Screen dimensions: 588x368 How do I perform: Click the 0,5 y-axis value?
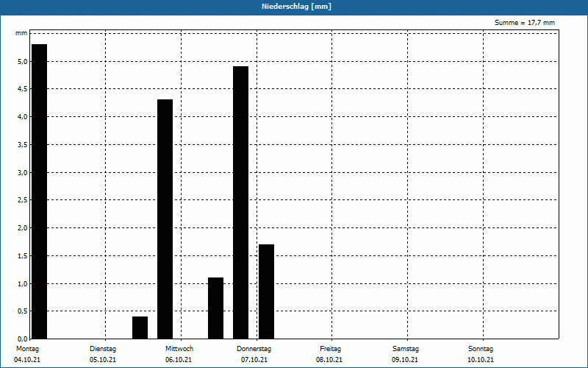point(23,311)
